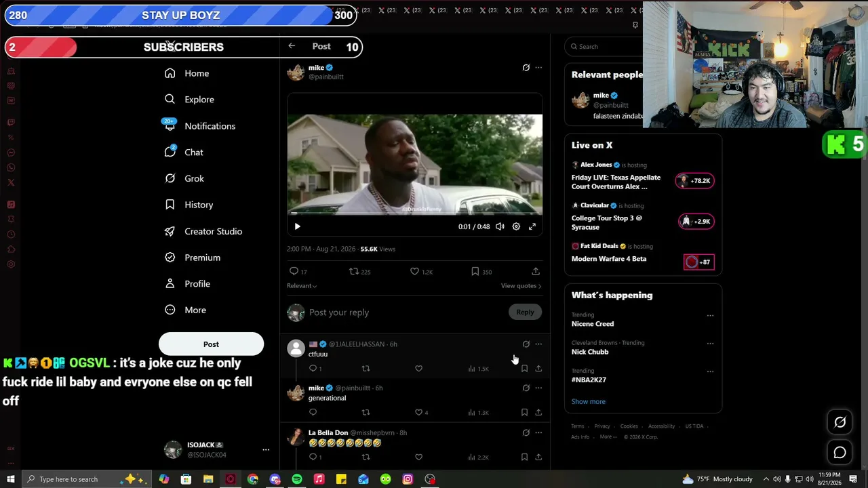This screenshot has height=488, width=868.
Task: Enter fullscreen on the video player
Action: [532, 226]
